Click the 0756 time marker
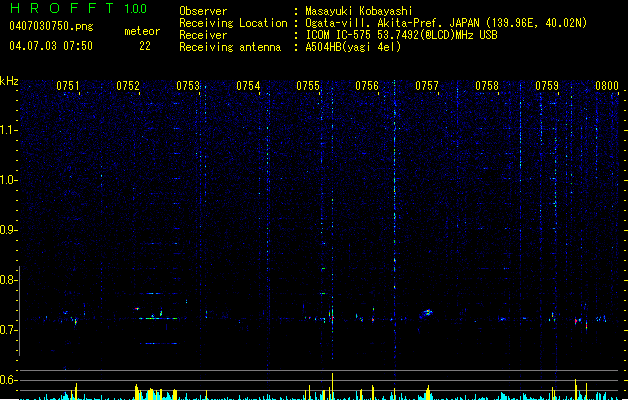Viewport: 629px width, 400px height. pos(367,86)
